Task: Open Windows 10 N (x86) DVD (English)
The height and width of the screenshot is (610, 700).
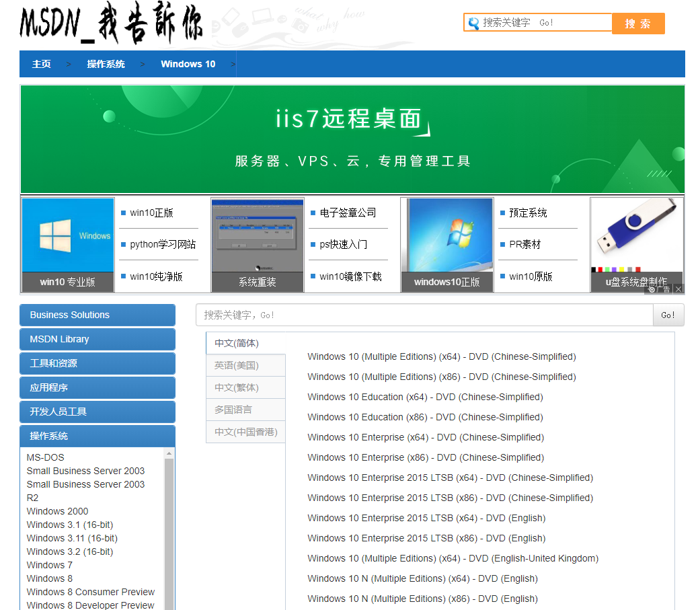Action: (x=422, y=599)
